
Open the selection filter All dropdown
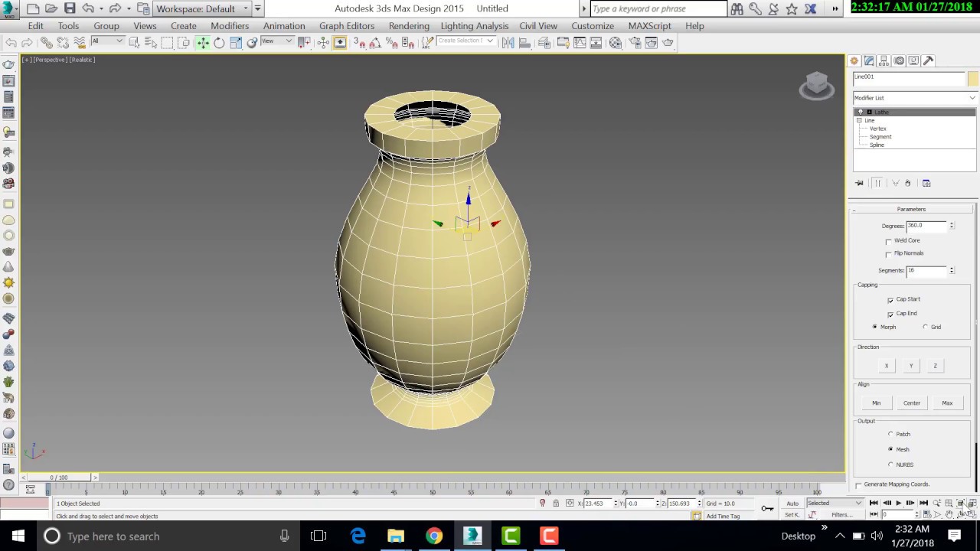[x=107, y=41]
